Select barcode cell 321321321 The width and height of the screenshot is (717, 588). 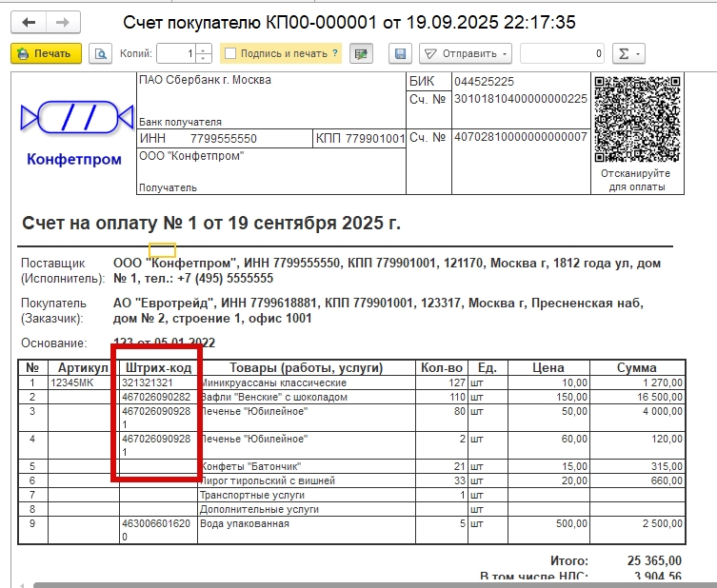pyautogui.click(x=158, y=382)
